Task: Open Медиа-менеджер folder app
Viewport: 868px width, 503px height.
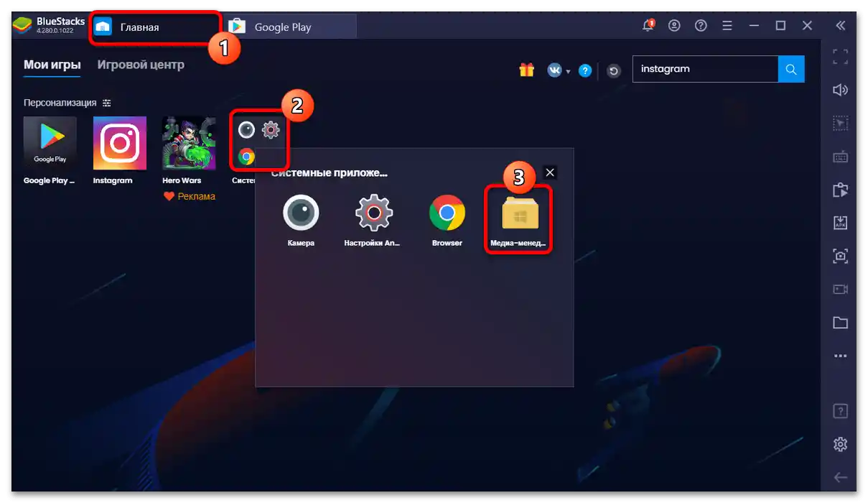Action: [x=520, y=213]
